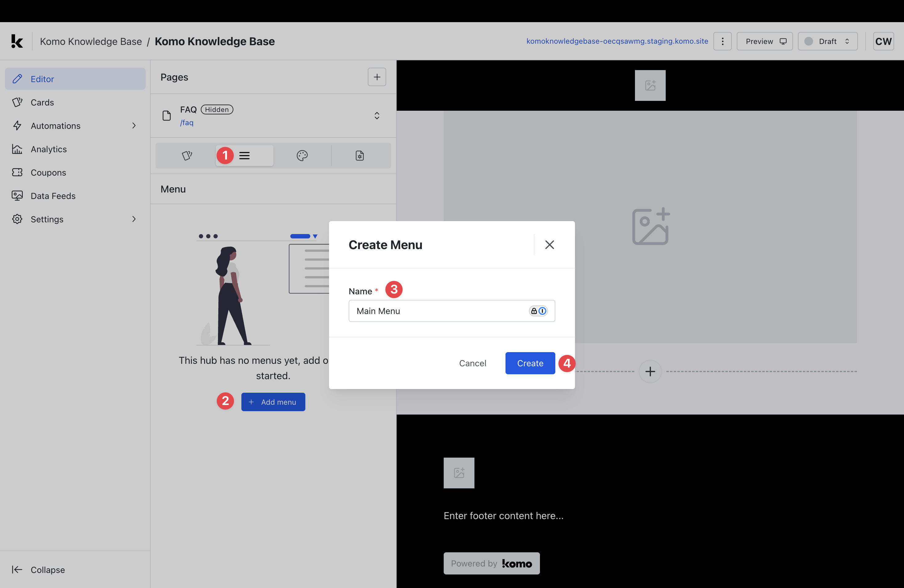Go to Coupons in the sidebar
The image size is (904, 588).
(x=48, y=173)
